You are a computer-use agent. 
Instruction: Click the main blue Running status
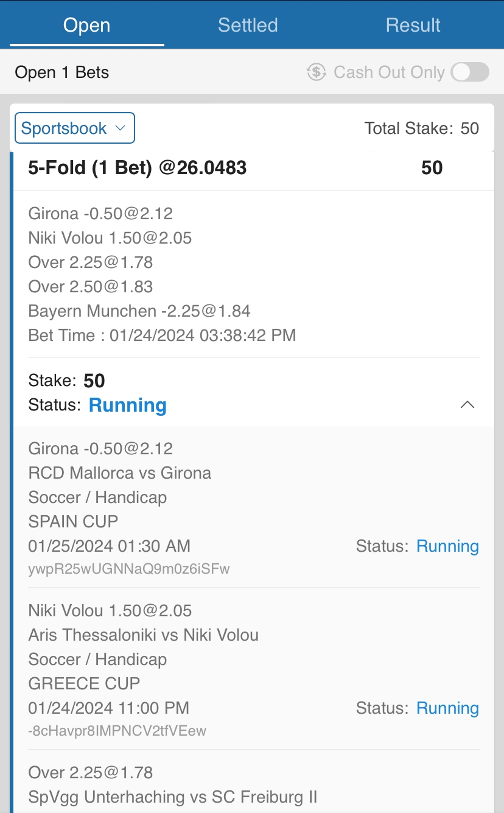tap(128, 406)
